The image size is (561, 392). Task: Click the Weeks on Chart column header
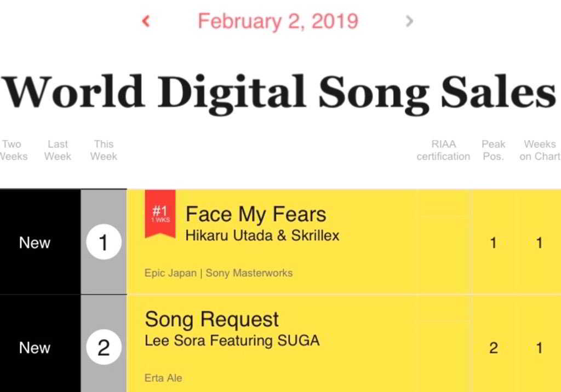tap(540, 150)
